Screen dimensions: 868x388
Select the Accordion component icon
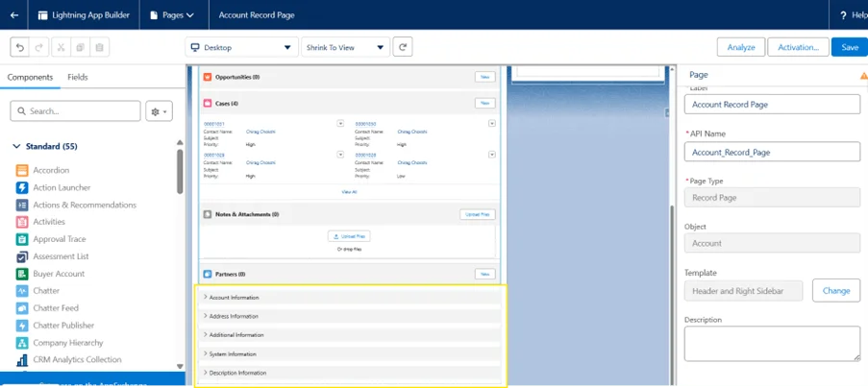coord(22,170)
